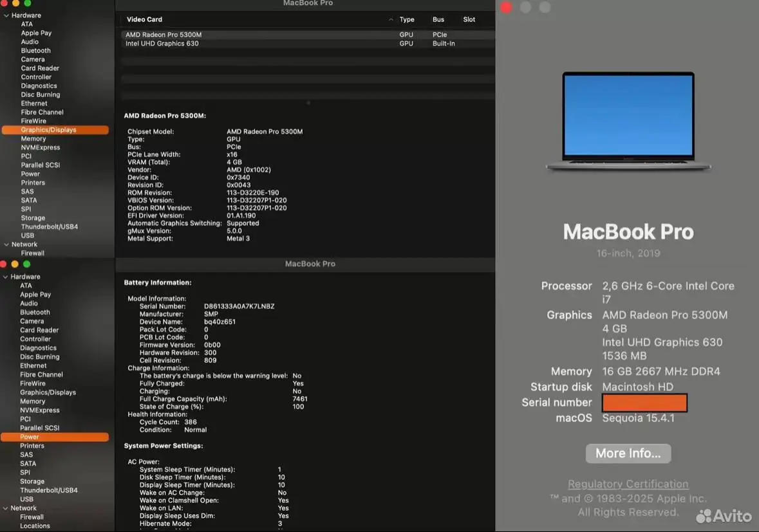Image resolution: width=759 pixels, height=532 pixels.
Task: Collapse the Hardware section in upper System Information window
Action: (x=6, y=15)
